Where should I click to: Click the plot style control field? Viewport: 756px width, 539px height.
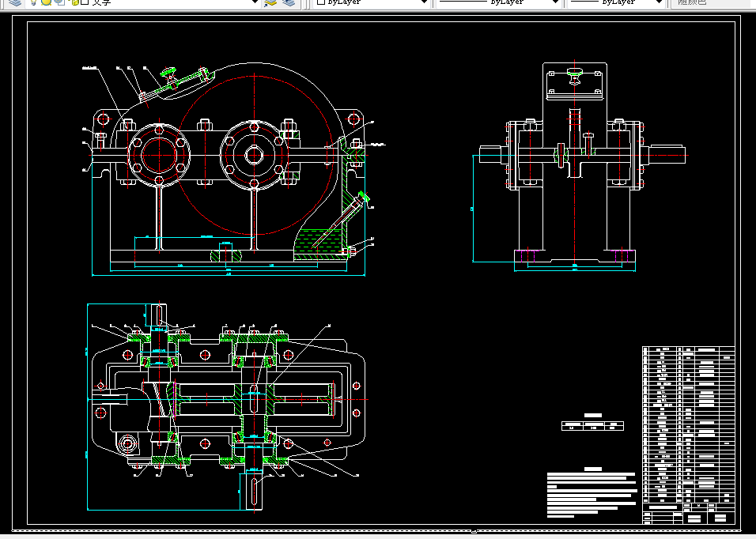coord(711,2)
